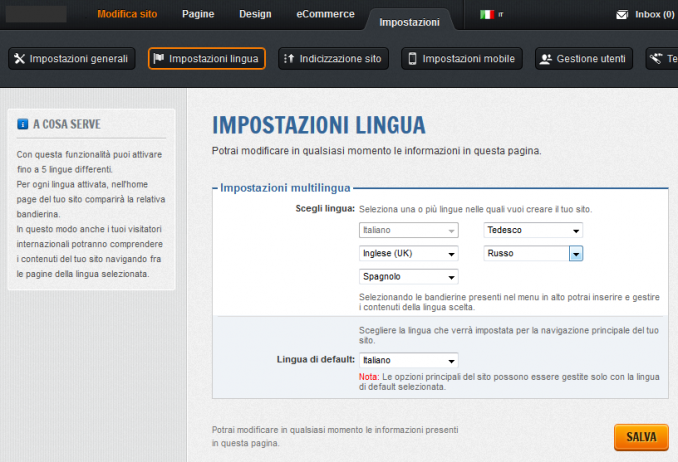Click the disabled Italiano language dropdown
Screen dimensions: 678x462
click(408, 231)
